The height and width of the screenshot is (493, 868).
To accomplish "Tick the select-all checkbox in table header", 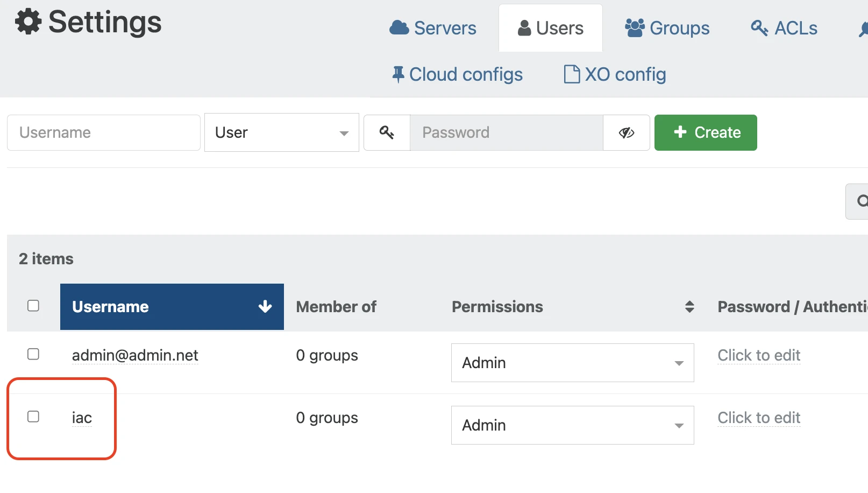I will click(x=33, y=306).
